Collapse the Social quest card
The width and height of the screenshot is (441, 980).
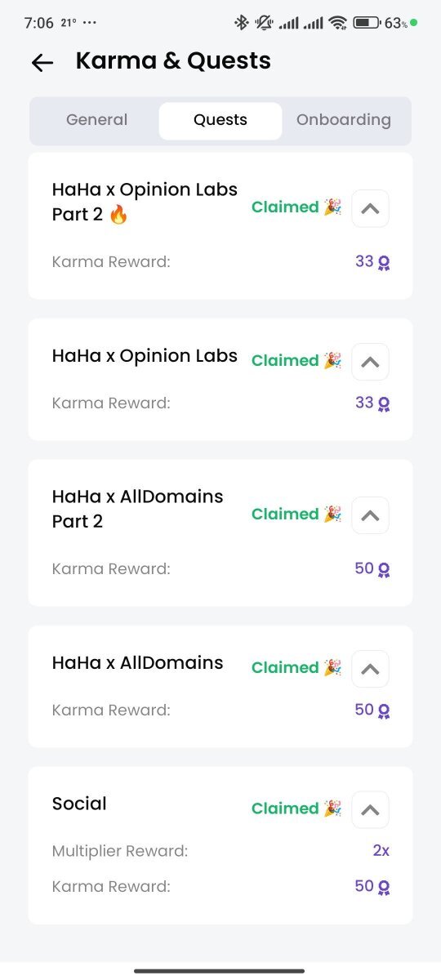(x=370, y=809)
